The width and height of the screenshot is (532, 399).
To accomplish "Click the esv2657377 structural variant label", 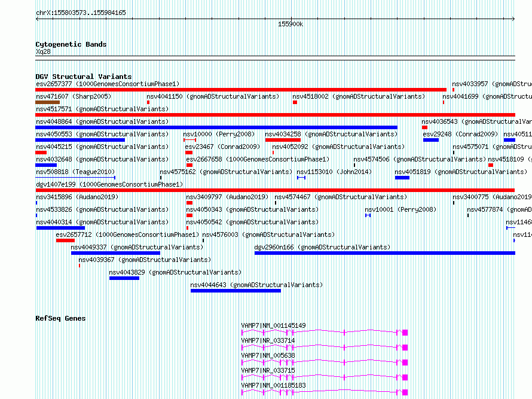I will (108, 84).
